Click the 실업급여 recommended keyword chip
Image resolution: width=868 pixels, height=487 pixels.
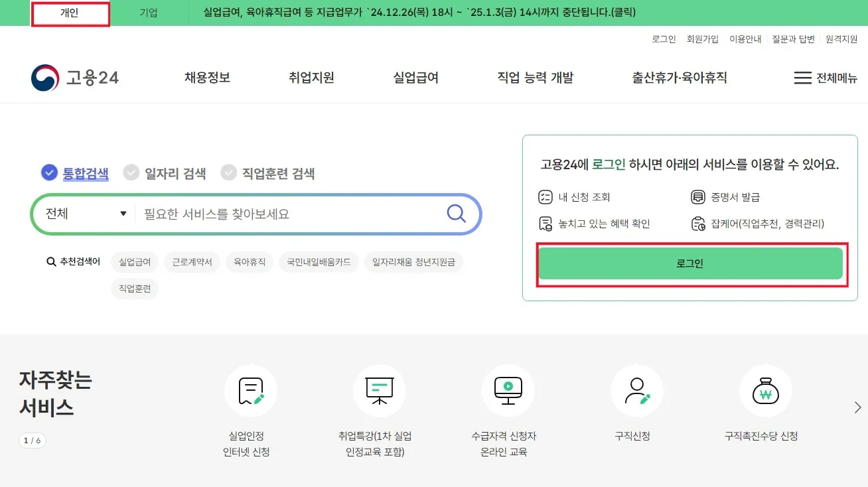[135, 262]
